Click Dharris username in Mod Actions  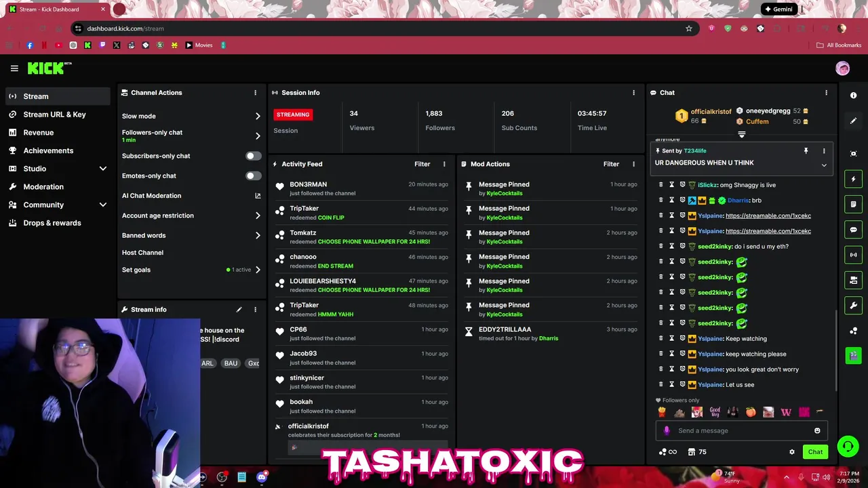(x=549, y=338)
